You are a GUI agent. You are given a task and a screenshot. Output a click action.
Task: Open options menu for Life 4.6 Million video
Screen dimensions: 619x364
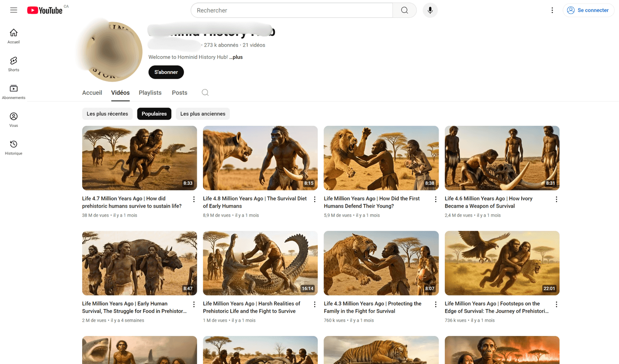coord(557,200)
